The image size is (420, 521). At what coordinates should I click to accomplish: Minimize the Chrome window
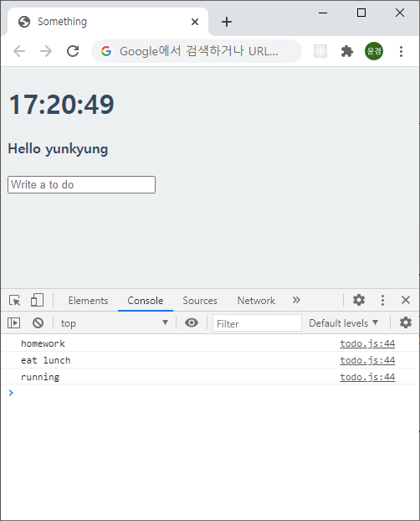click(x=323, y=13)
